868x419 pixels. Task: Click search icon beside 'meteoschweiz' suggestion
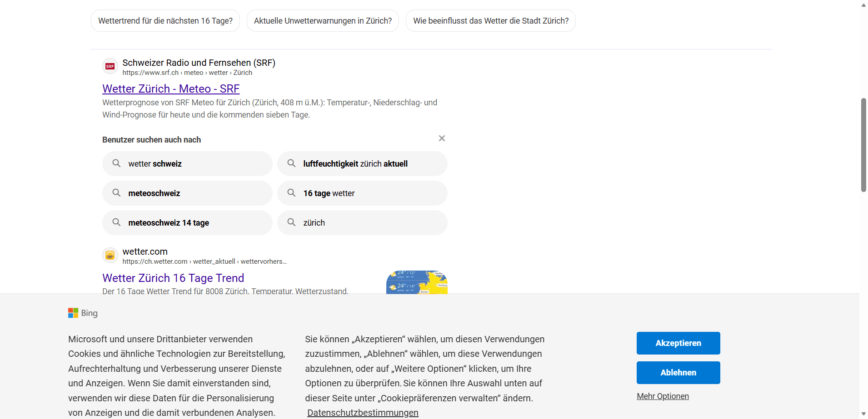[116, 193]
